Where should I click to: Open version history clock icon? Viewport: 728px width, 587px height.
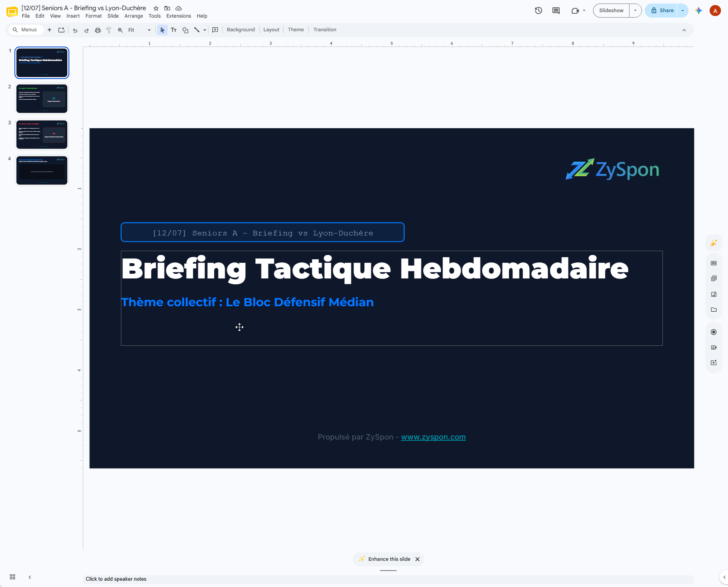pyautogui.click(x=538, y=11)
